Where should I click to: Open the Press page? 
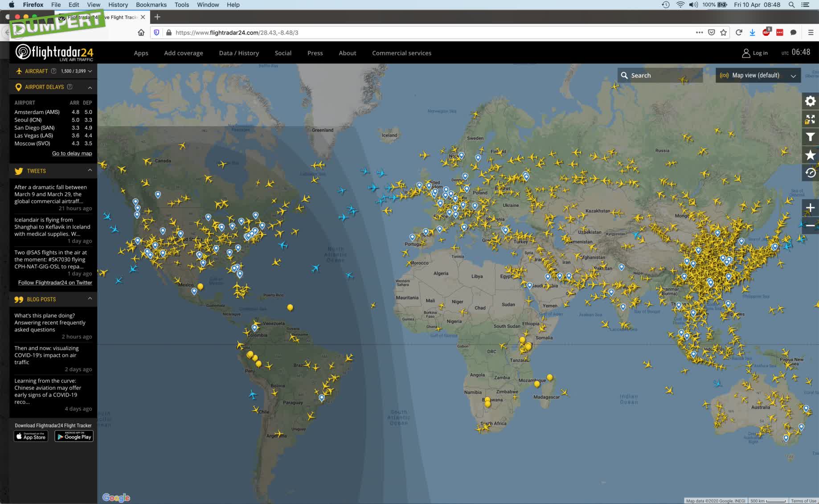coord(315,53)
